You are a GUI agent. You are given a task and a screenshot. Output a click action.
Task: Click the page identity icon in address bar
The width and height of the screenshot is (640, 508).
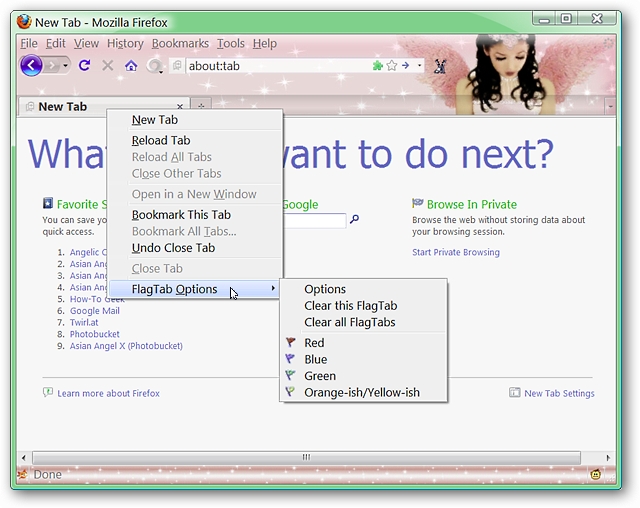pos(177,65)
